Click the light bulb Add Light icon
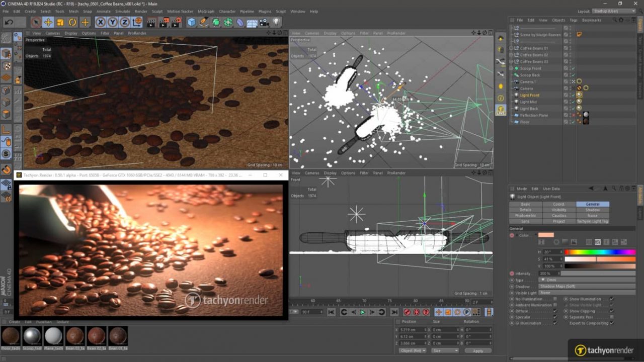The height and width of the screenshot is (362, 644). [276, 22]
